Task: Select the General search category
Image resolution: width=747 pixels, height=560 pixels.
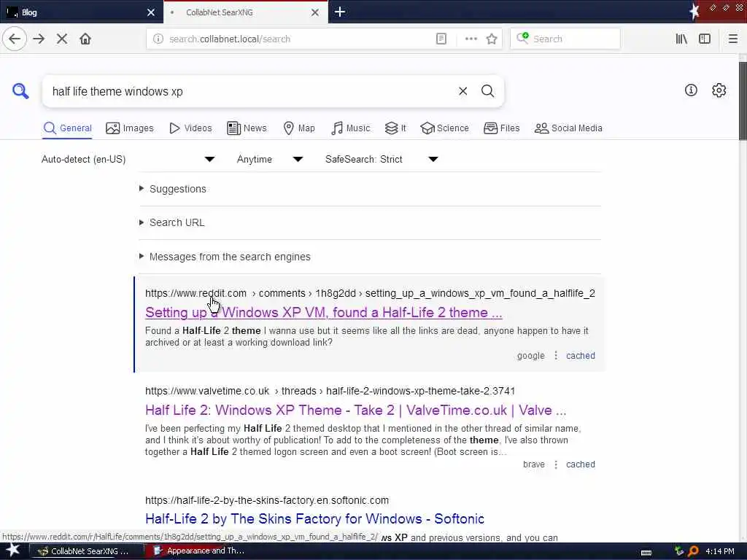Action: pos(67,128)
